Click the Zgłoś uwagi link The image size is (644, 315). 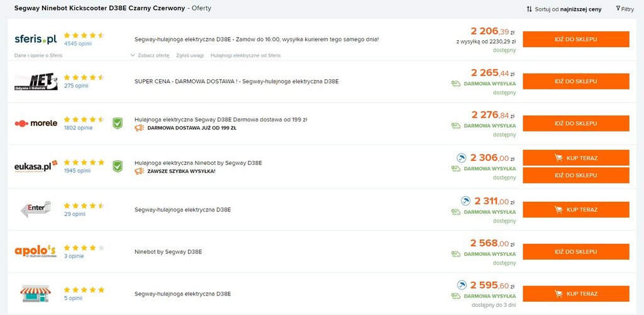click(x=190, y=55)
